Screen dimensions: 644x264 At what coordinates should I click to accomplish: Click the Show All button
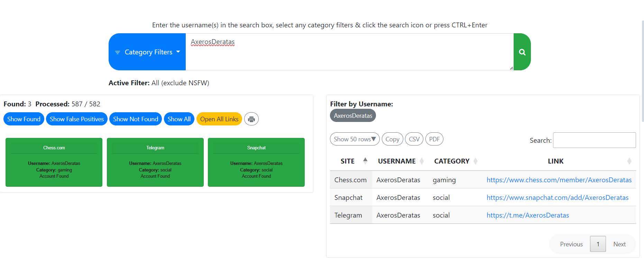click(x=179, y=119)
